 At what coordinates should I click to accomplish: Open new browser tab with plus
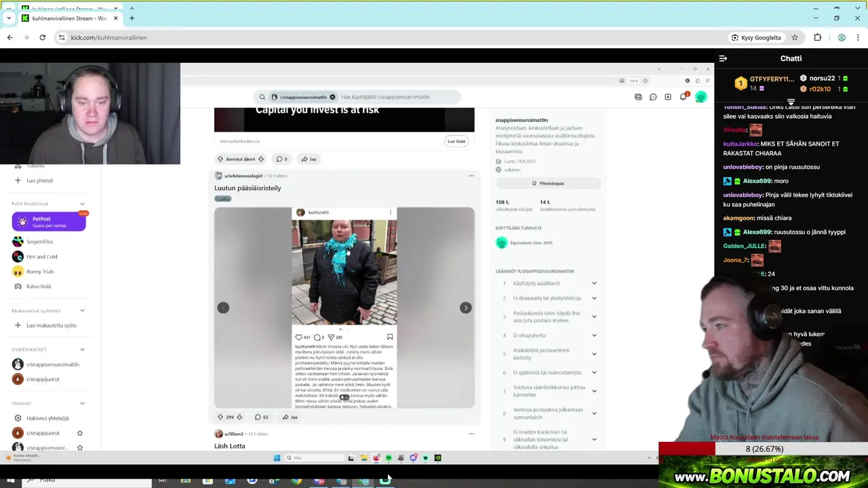point(132,18)
